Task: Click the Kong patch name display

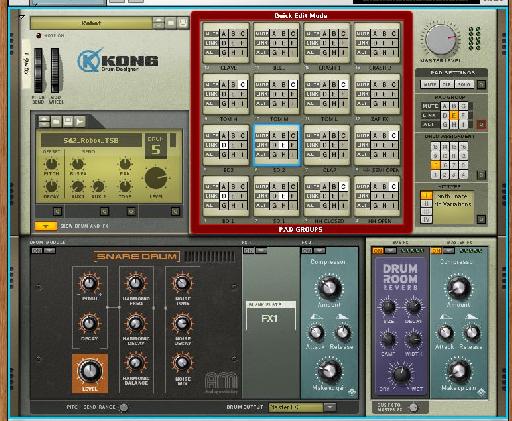Action: point(91,23)
